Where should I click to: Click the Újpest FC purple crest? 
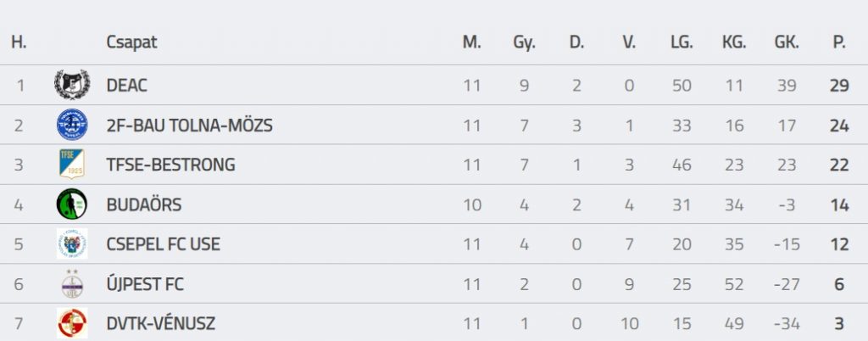pos(72,283)
